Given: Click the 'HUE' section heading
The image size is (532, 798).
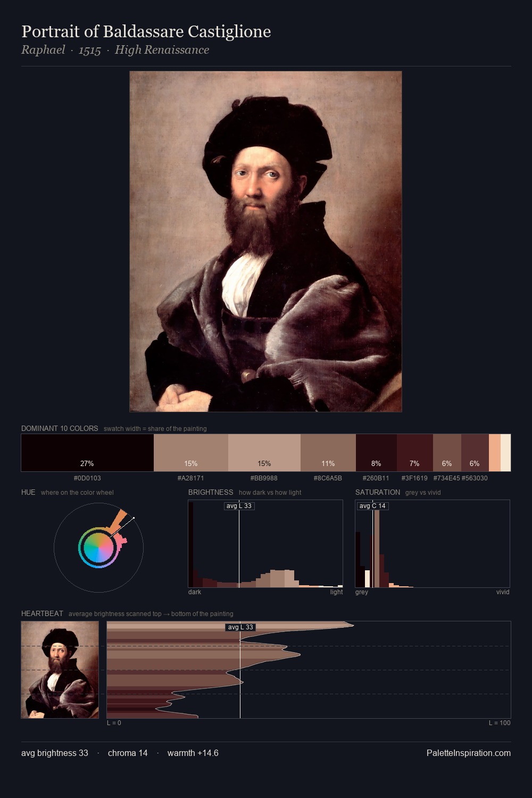Looking at the screenshot, I should (28, 492).
